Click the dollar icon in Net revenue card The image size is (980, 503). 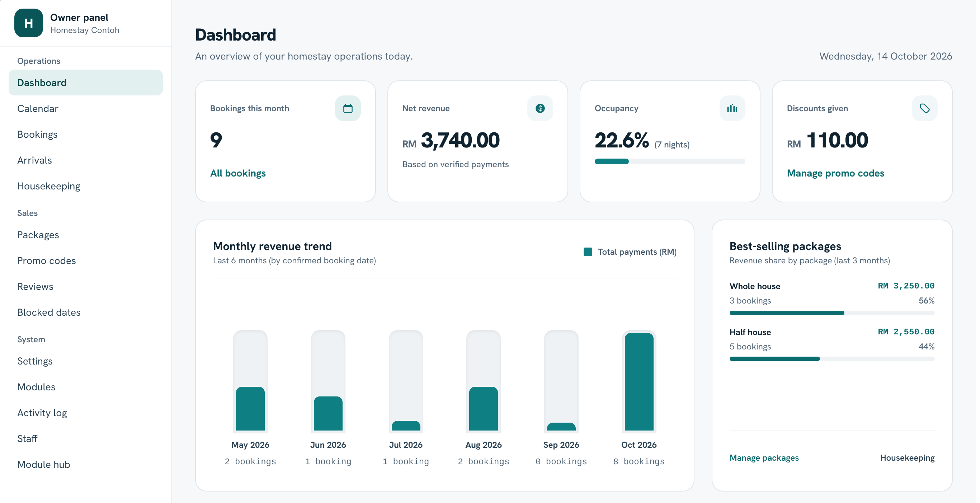(540, 108)
